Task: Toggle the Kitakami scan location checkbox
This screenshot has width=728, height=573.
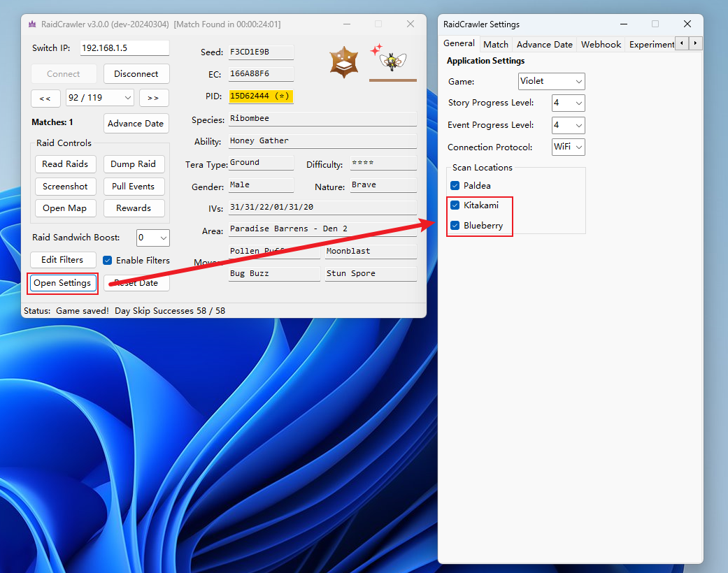Action: 455,205
